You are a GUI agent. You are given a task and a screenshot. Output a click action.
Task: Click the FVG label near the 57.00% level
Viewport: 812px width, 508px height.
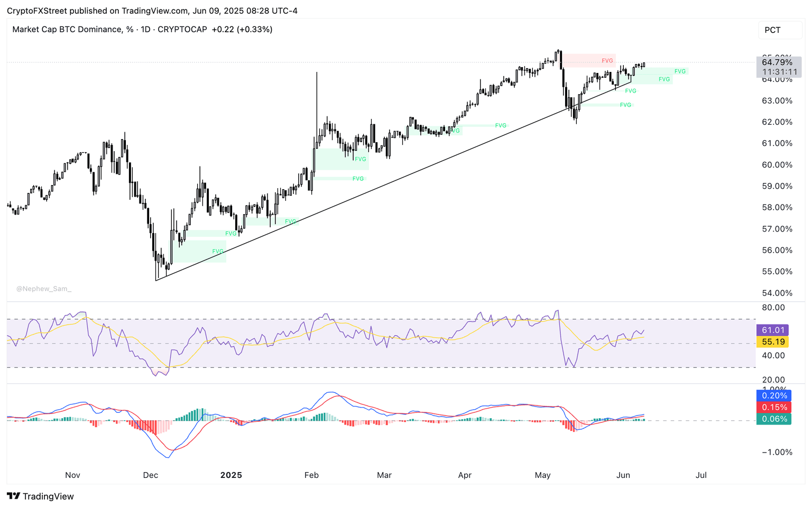(230, 233)
